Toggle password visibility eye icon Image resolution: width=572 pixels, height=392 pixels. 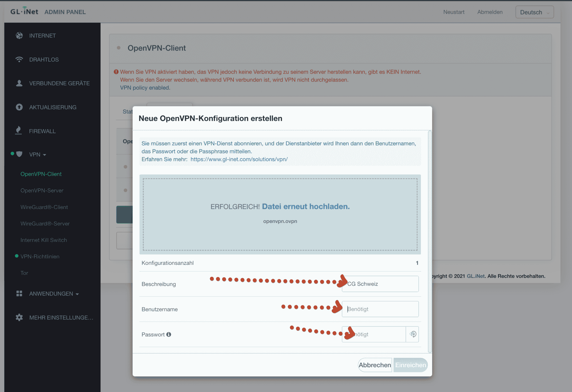click(413, 334)
